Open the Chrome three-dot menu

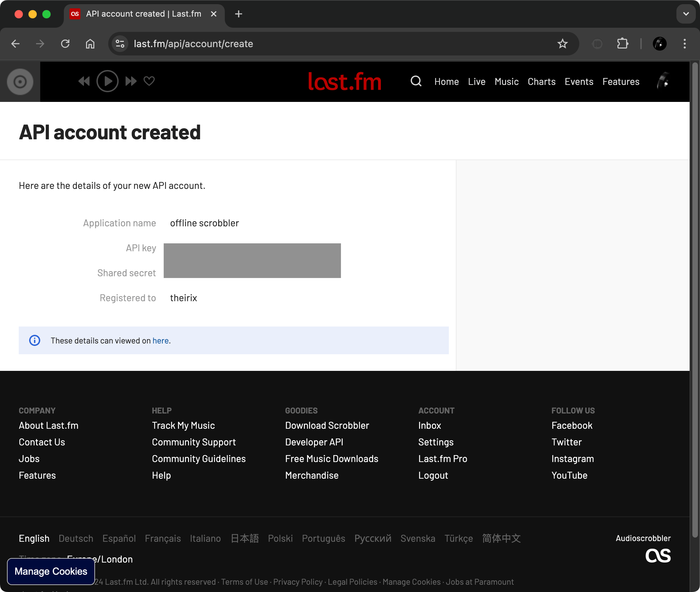(684, 44)
